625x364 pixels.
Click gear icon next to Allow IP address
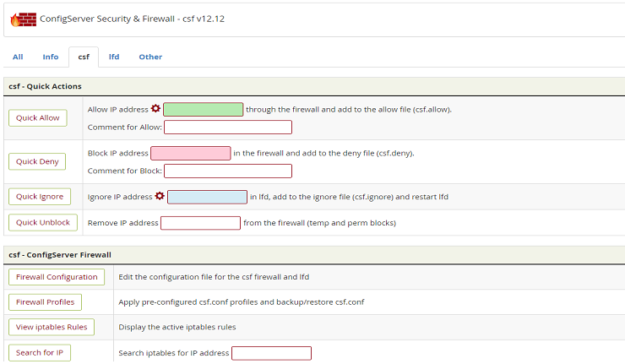pos(155,109)
